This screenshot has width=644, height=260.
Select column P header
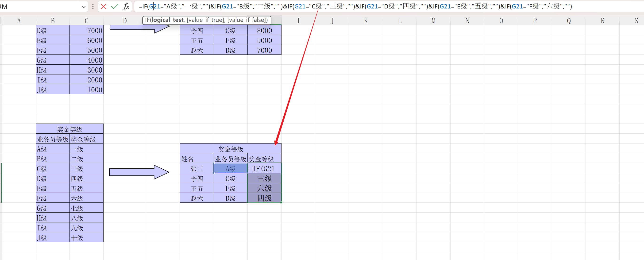point(535,21)
